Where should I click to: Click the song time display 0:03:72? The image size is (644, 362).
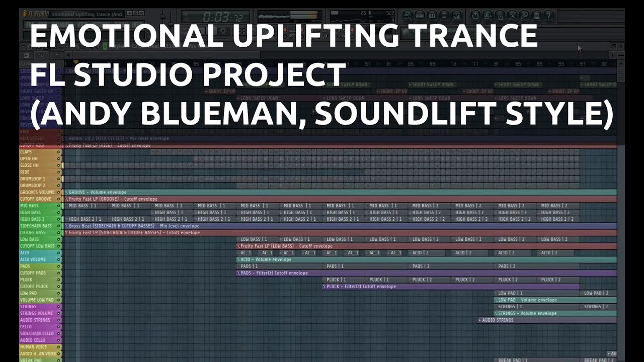(216, 17)
